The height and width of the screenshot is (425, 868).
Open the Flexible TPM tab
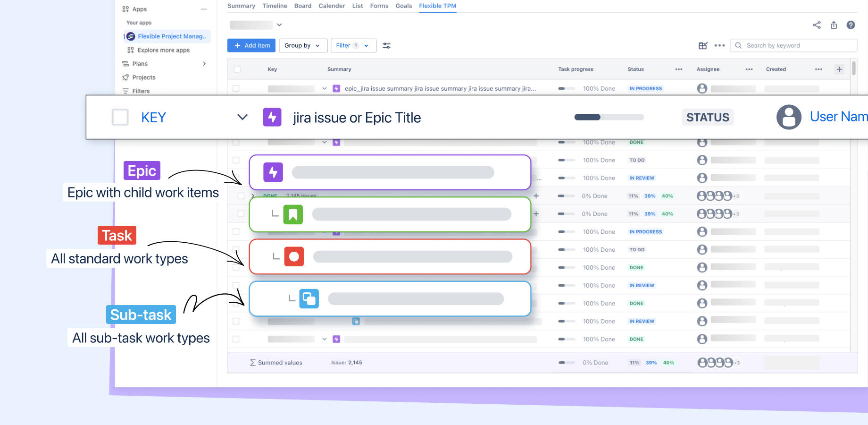pos(437,6)
